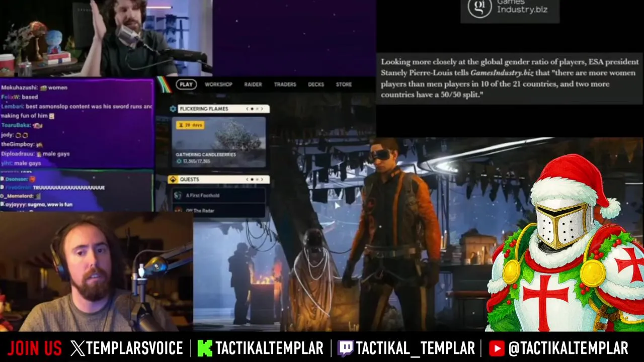Go to previous Quests page chevron
Screen dimensions: 644x362
(x=248, y=179)
